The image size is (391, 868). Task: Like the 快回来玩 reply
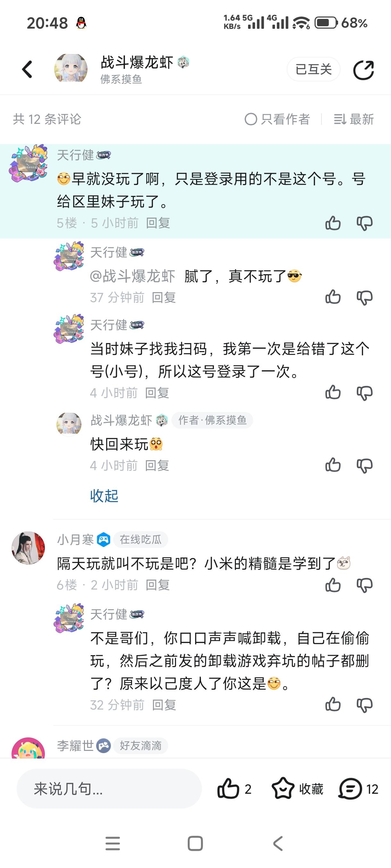[x=333, y=465]
